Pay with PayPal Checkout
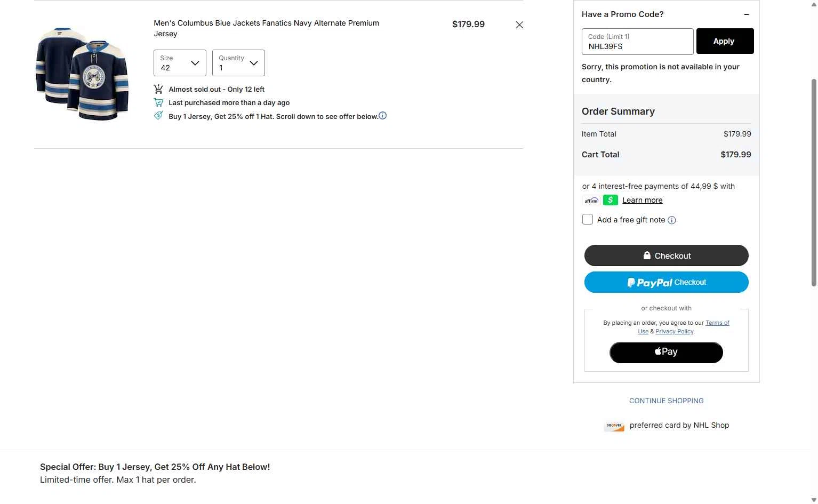 [666, 282]
